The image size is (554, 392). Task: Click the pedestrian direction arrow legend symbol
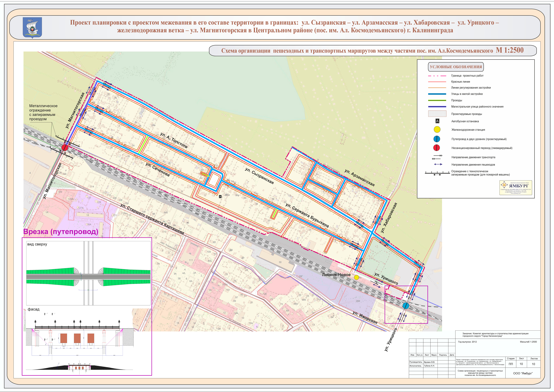438,164
